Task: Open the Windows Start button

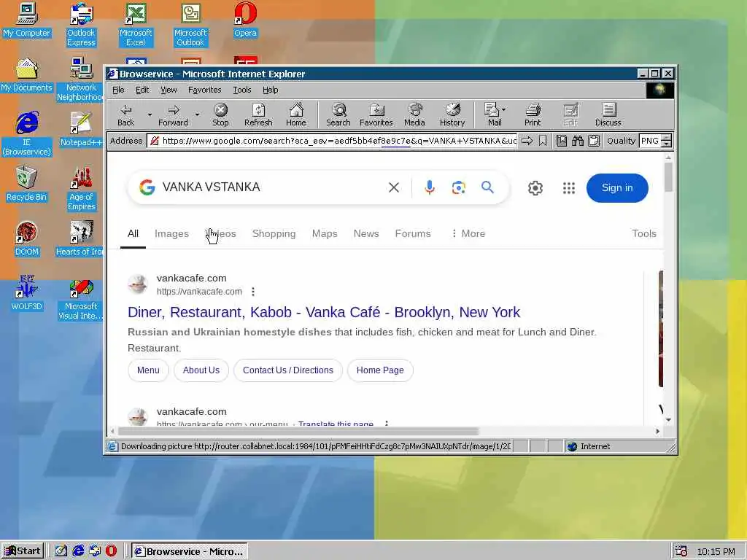Action: click(x=23, y=551)
